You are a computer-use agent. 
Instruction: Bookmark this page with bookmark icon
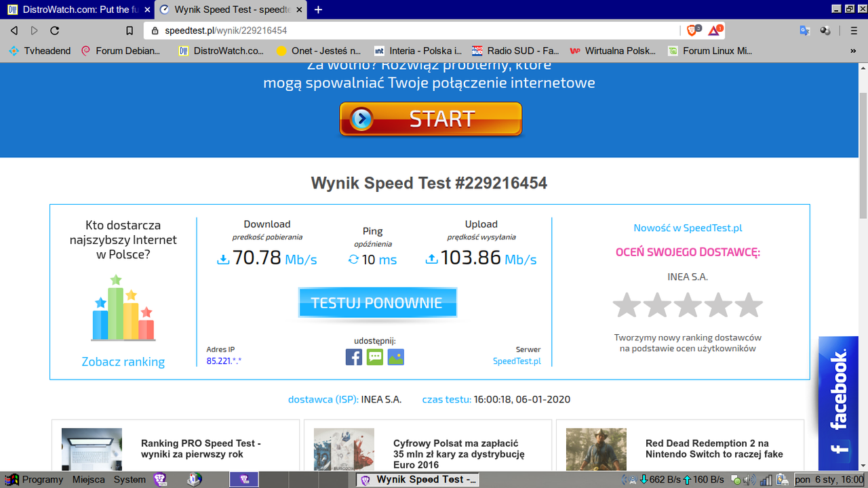coord(130,30)
